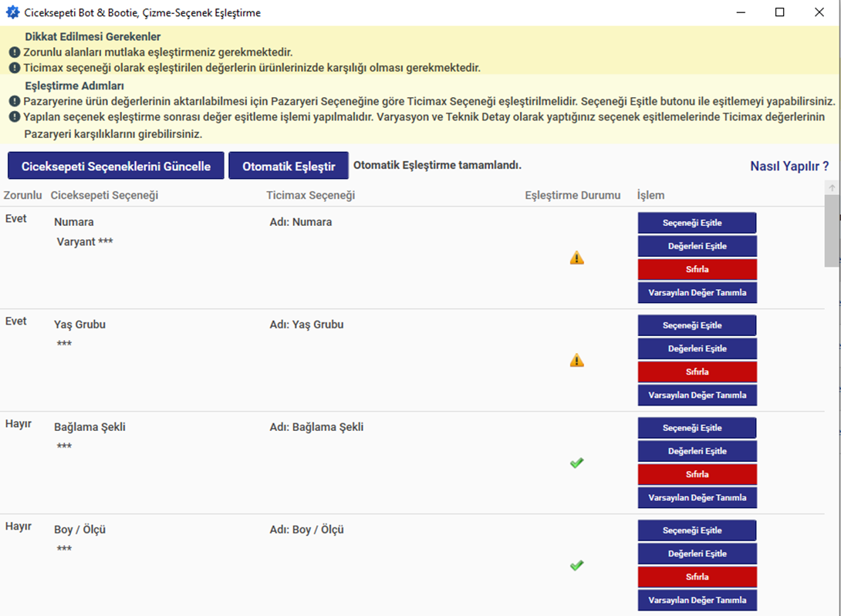Screen dimensions: 841x616
Task: Click the application icon in the title bar
Action: [12, 12]
